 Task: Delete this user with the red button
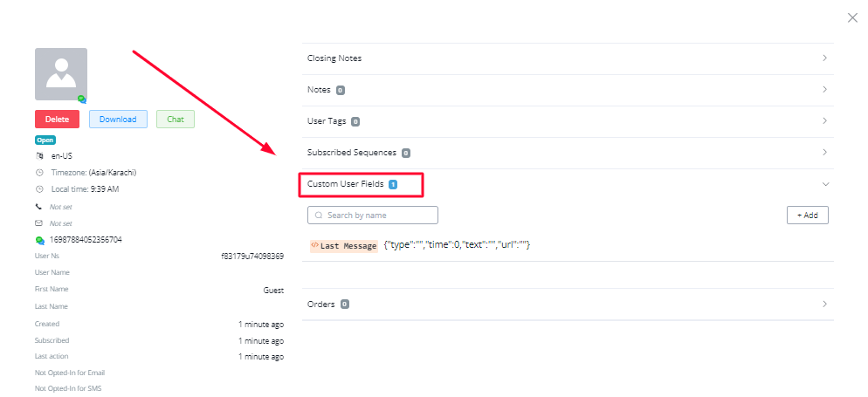coord(57,120)
